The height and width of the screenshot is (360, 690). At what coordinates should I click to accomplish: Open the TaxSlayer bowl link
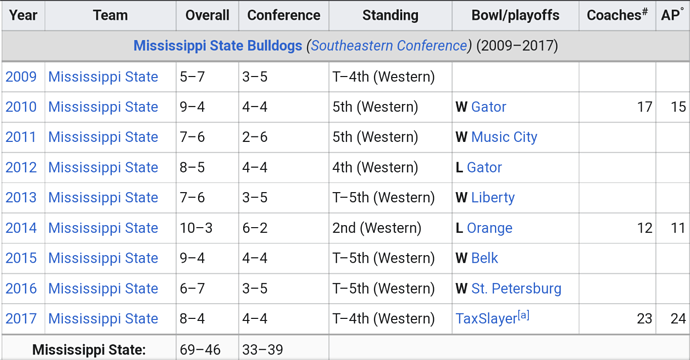pos(486,319)
